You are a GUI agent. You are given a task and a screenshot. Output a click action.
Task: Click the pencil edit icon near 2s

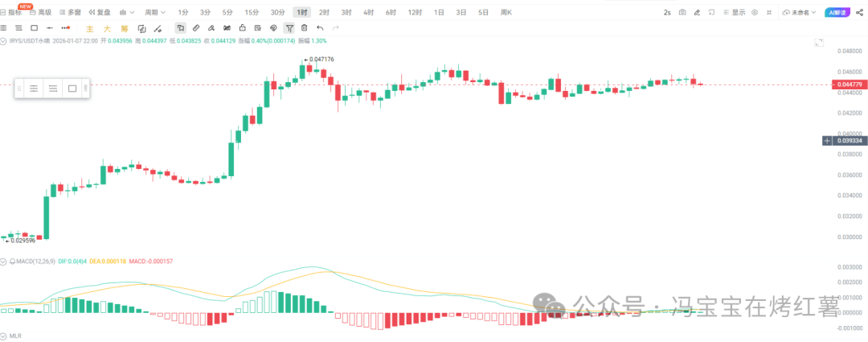click(x=697, y=13)
